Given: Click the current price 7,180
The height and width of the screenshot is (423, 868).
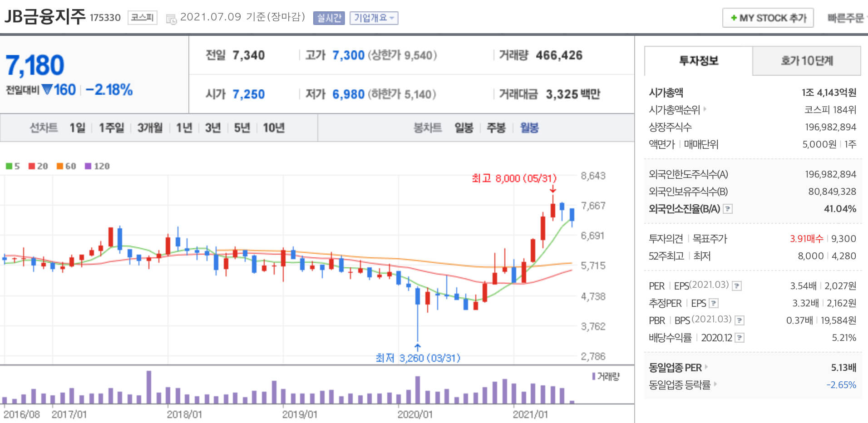Looking at the screenshot, I should [x=35, y=65].
